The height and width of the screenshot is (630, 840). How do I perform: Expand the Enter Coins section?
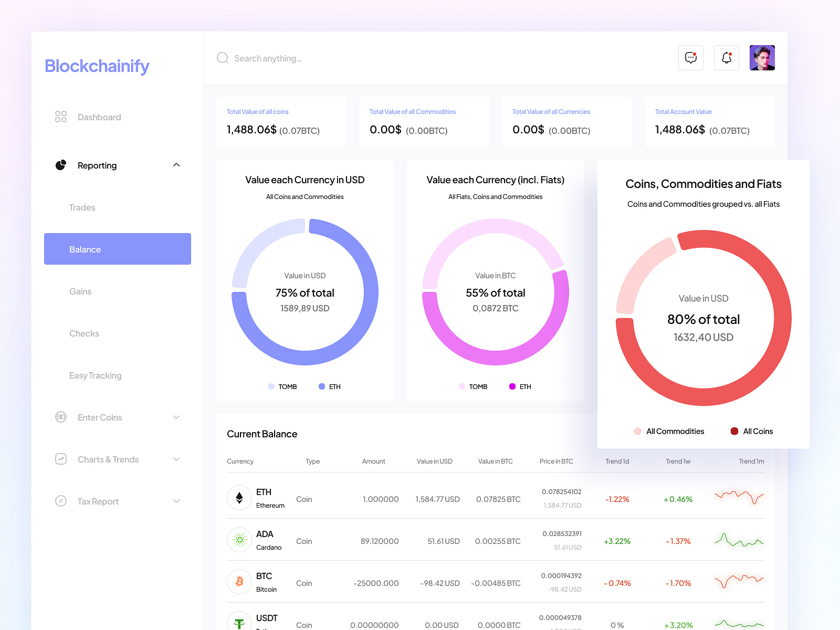(x=177, y=417)
